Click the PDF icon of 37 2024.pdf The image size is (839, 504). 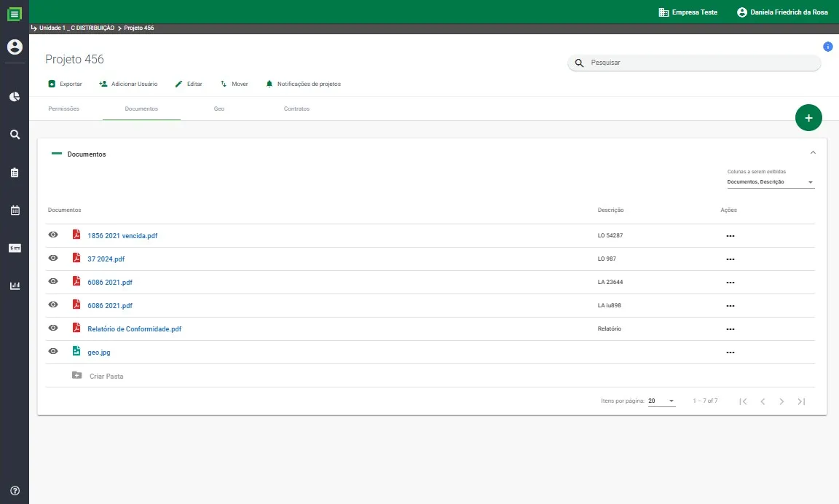point(76,258)
